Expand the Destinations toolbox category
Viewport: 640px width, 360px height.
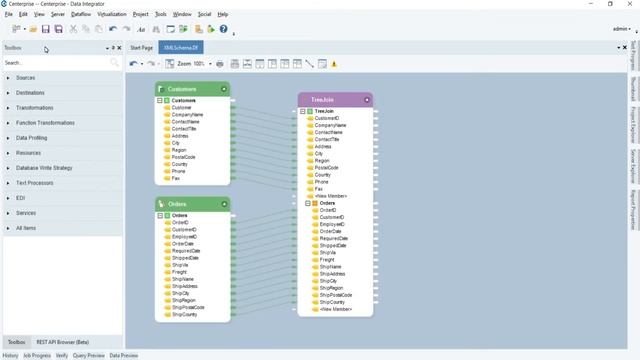click(x=8, y=93)
